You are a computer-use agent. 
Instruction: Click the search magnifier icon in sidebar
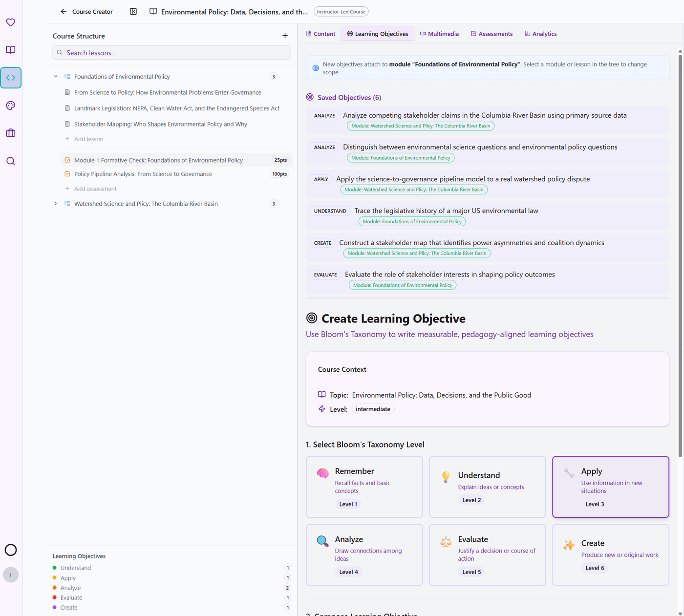click(11, 161)
